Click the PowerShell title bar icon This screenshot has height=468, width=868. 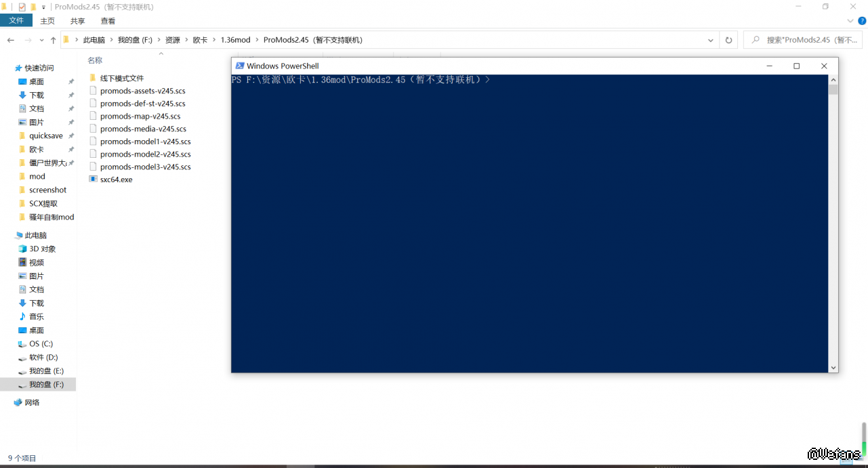239,66
